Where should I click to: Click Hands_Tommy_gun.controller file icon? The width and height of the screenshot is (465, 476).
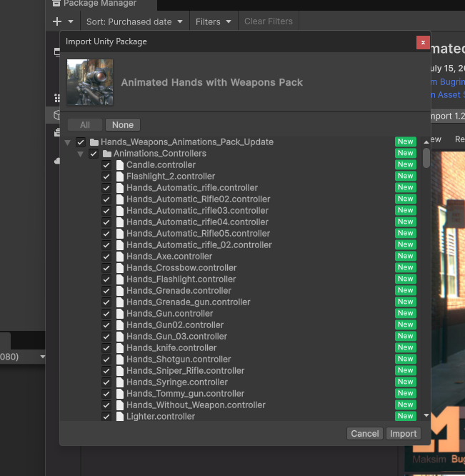point(120,394)
